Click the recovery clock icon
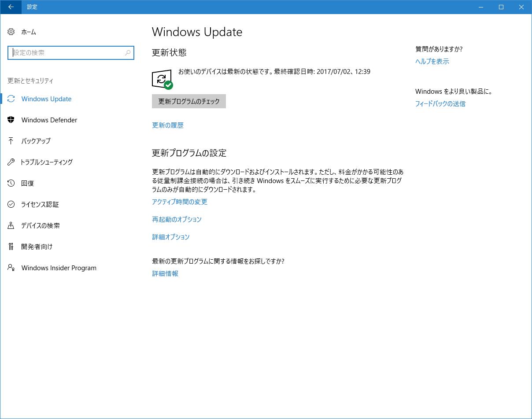 point(11,183)
